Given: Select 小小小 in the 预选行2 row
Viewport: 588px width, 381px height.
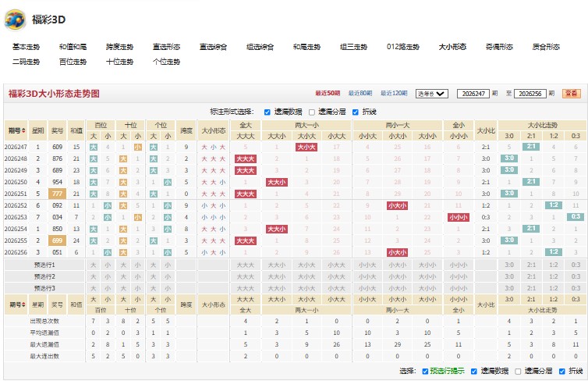Looking at the screenshot, I should tap(459, 276).
